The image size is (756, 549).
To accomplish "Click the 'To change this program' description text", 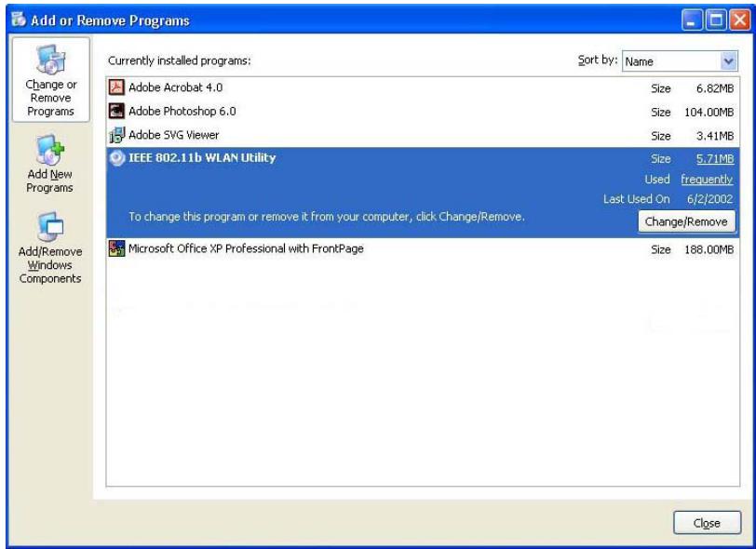I will click(327, 217).
